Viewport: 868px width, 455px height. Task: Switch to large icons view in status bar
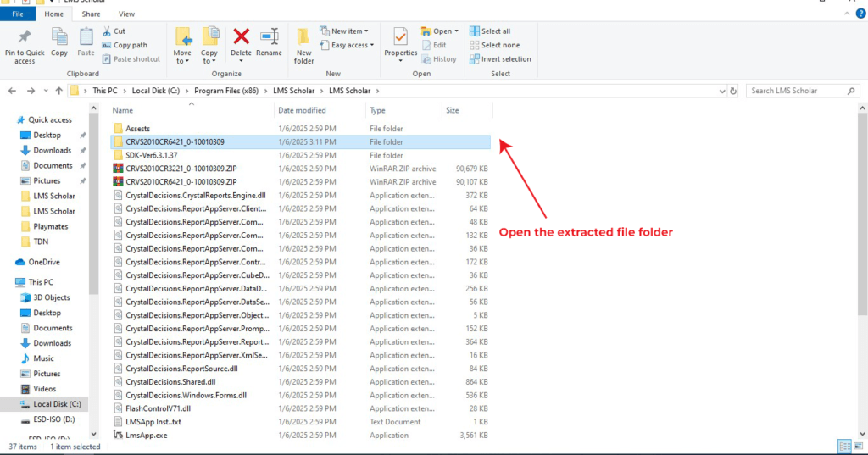click(858, 447)
